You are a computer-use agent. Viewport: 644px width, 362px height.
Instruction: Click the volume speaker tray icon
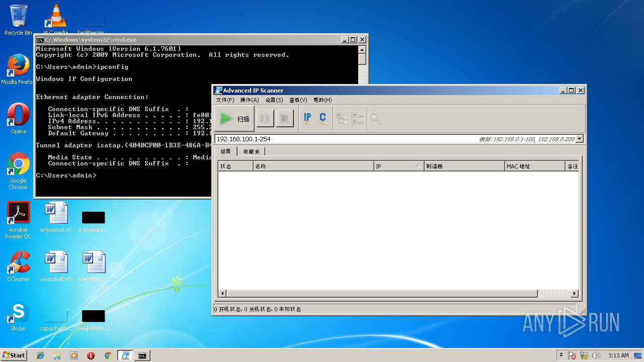596,355
